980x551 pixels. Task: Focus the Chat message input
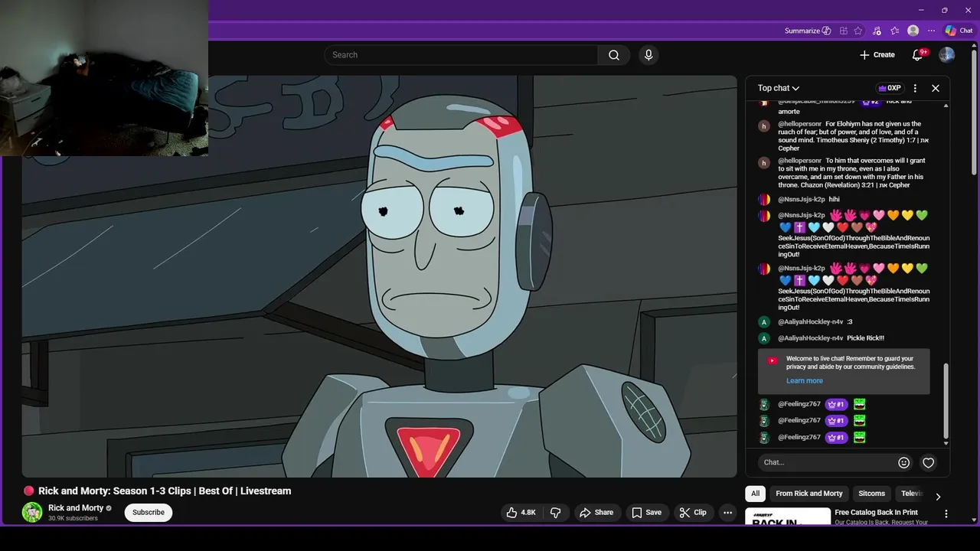pyautogui.click(x=827, y=462)
